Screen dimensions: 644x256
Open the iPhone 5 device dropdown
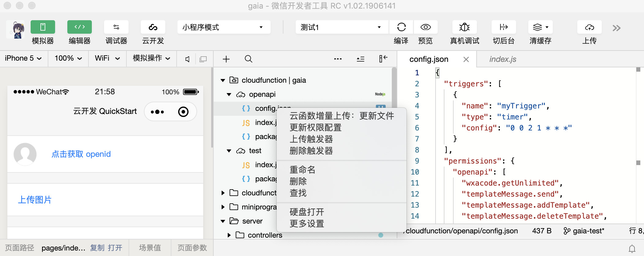point(23,58)
